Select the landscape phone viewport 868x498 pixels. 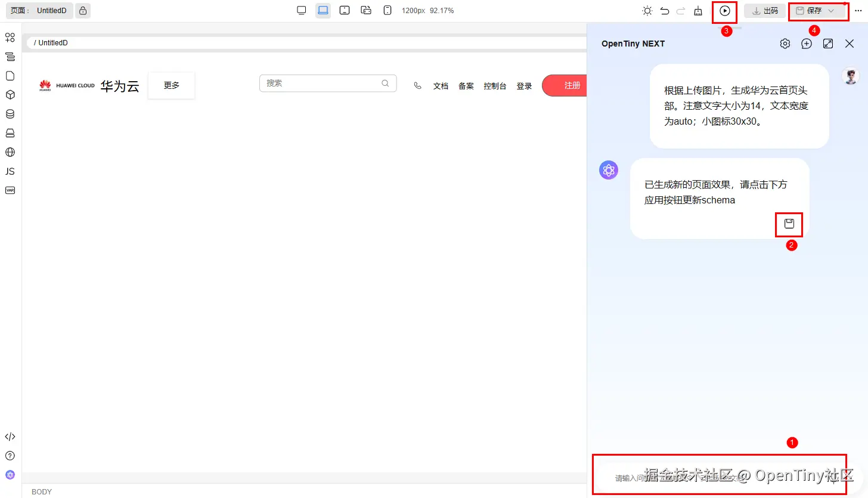366,10
